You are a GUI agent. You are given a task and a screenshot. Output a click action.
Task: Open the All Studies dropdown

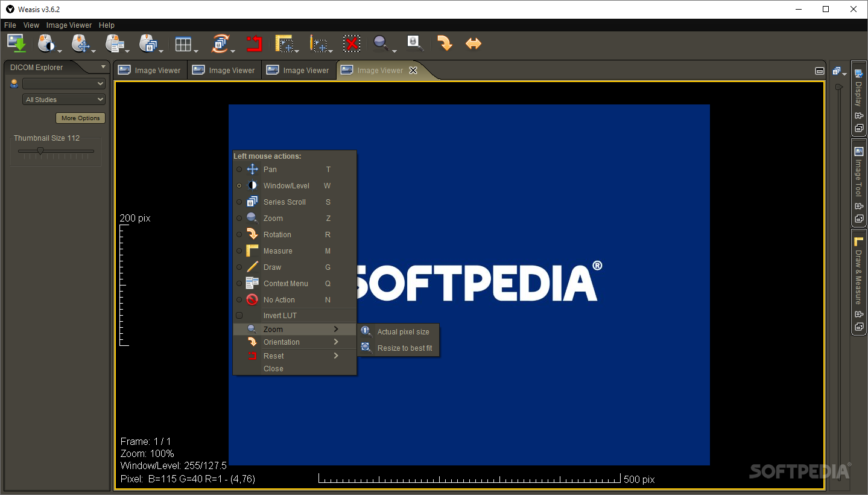64,100
